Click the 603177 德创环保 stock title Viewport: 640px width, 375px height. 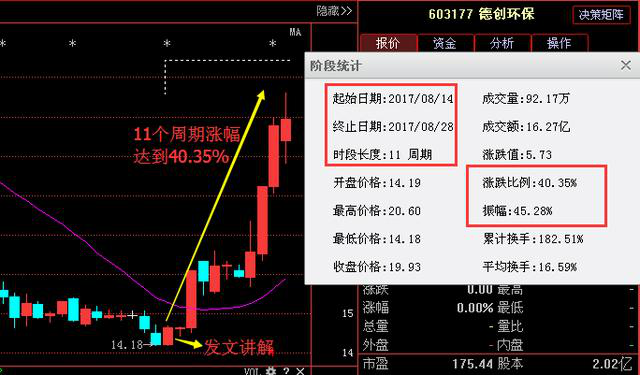point(481,14)
